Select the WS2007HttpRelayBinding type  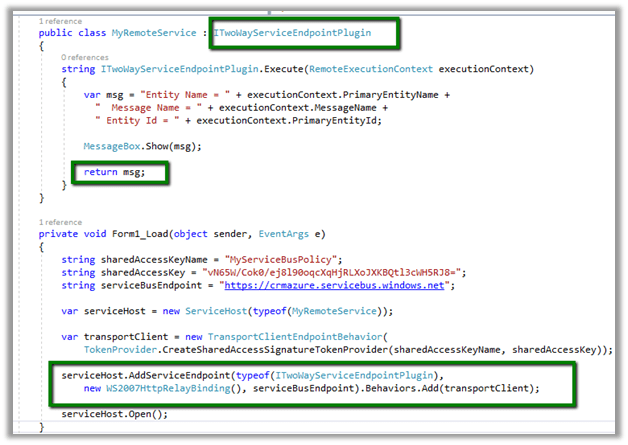click(x=166, y=388)
